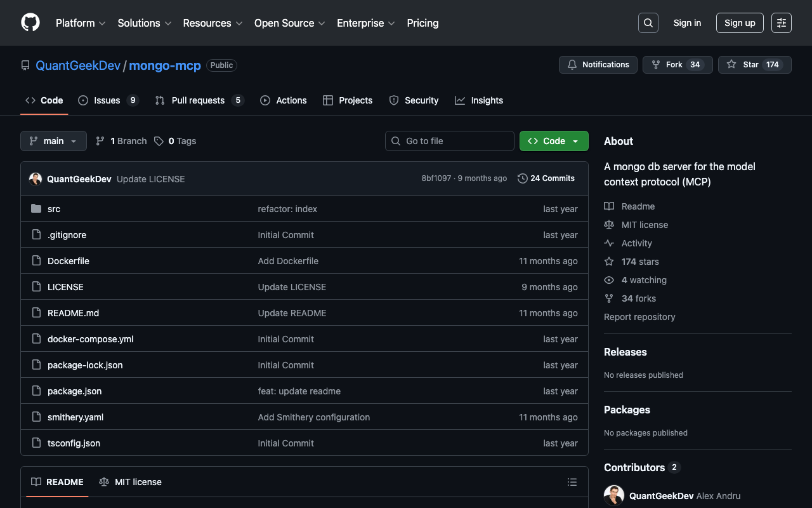Click the Go to file search field
This screenshot has width=812, height=508.
tap(450, 141)
